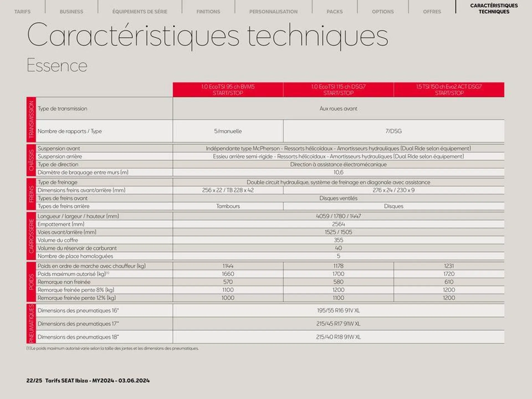Click the 'Suspension avant' row label
Viewport: 532px width, 399px height.
(59, 148)
